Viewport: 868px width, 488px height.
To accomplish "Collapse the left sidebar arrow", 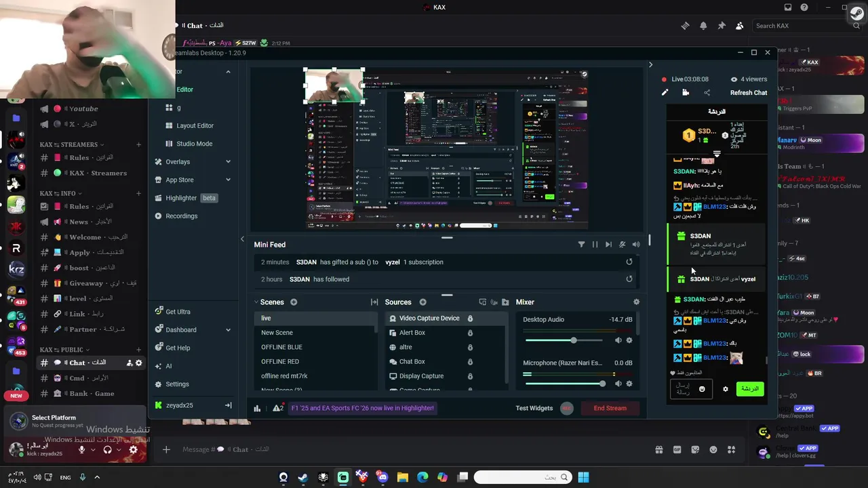I will [242, 239].
